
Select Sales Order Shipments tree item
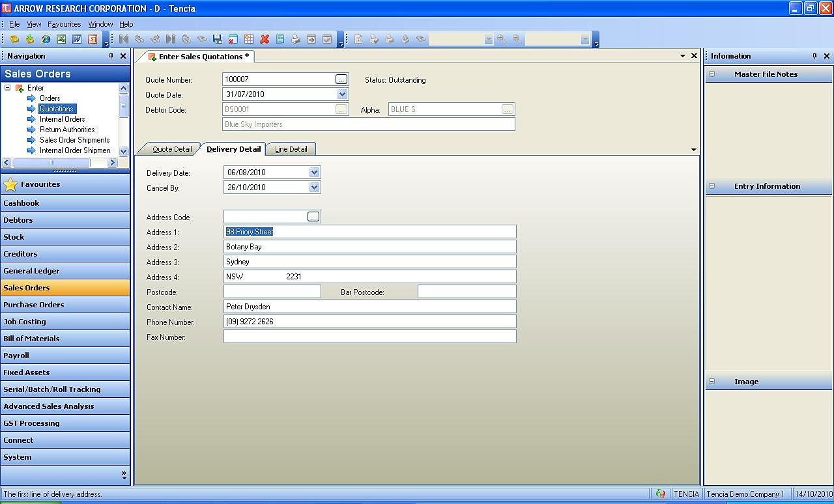tap(75, 140)
